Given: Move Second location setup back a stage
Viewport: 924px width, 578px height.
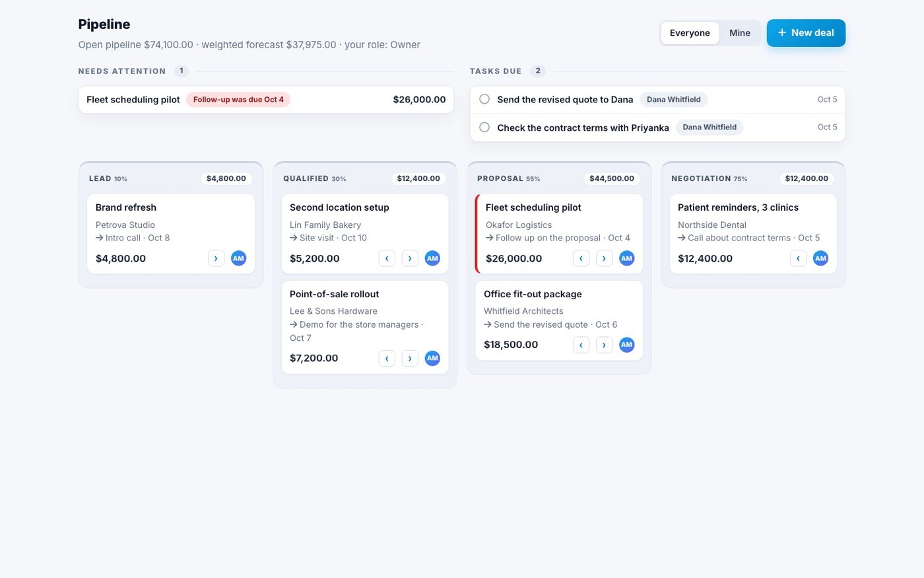Looking at the screenshot, I should click(387, 258).
